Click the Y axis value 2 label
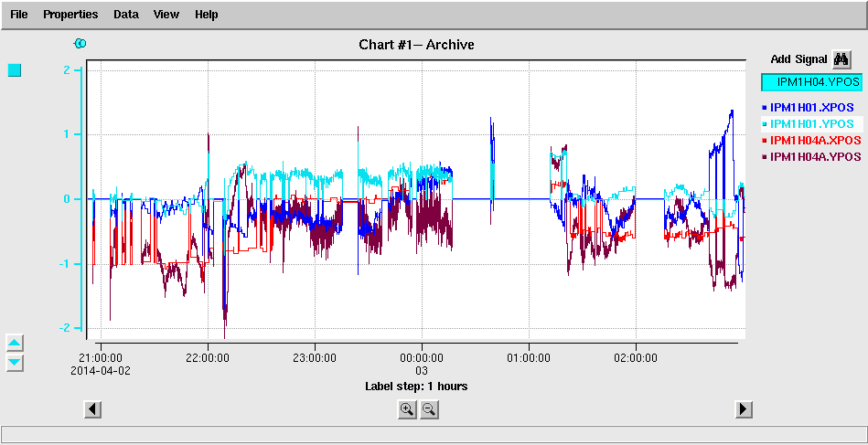This screenshot has height=445, width=868. [x=67, y=70]
